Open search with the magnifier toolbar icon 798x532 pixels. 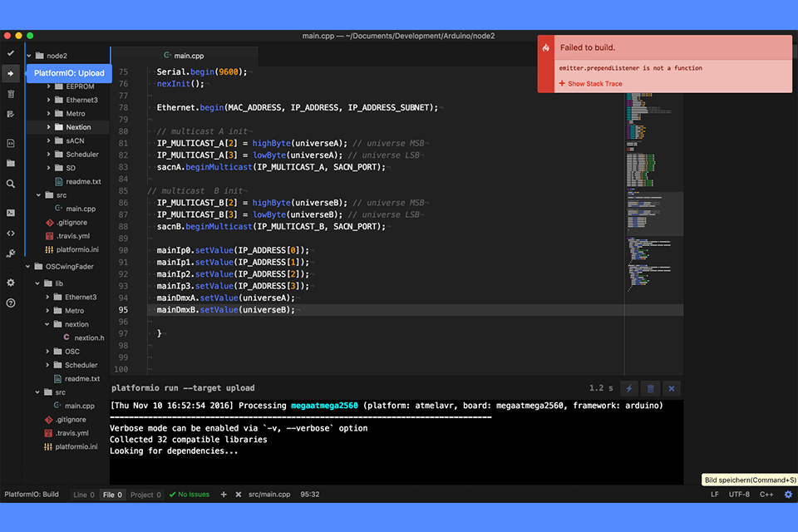click(11, 184)
